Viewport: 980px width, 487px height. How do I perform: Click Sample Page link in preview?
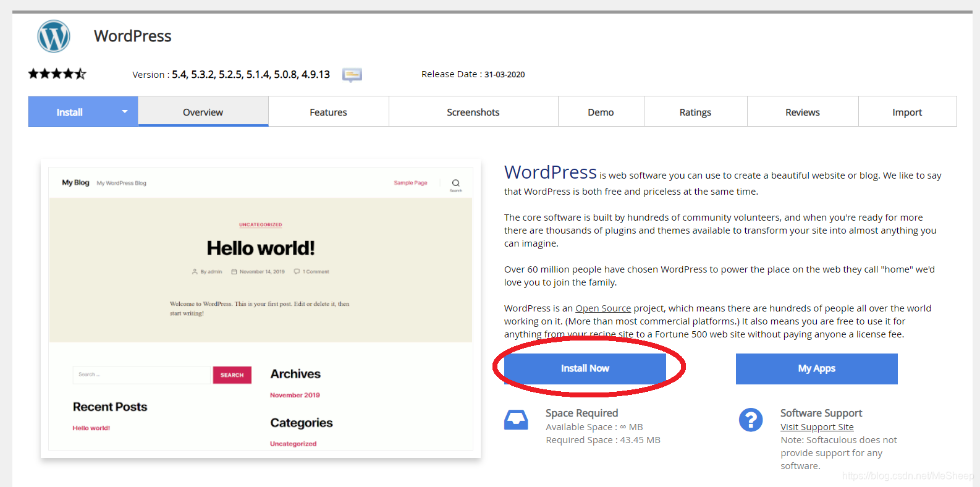pos(410,183)
